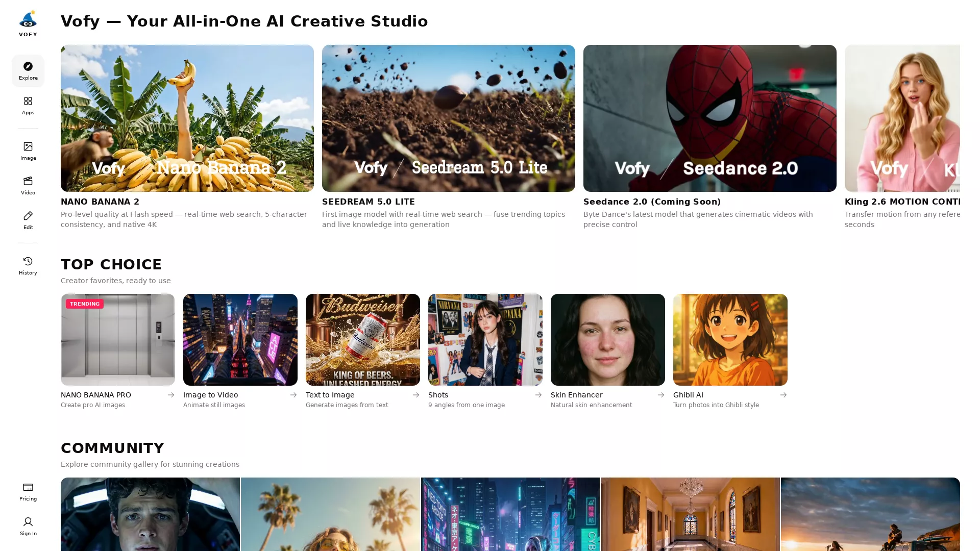Click the NANO BANANA 2 banner image
The height and width of the screenshot is (551, 980).
(x=187, y=118)
